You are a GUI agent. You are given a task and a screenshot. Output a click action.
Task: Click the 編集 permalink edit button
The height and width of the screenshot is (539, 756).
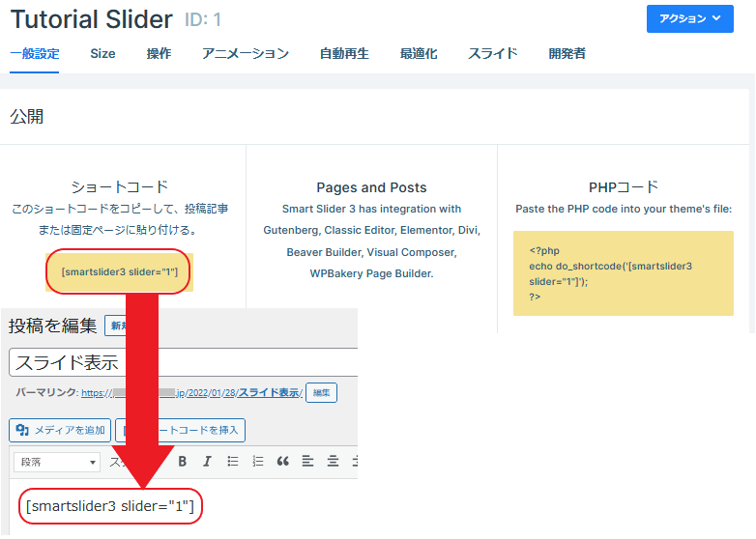tap(323, 393)
